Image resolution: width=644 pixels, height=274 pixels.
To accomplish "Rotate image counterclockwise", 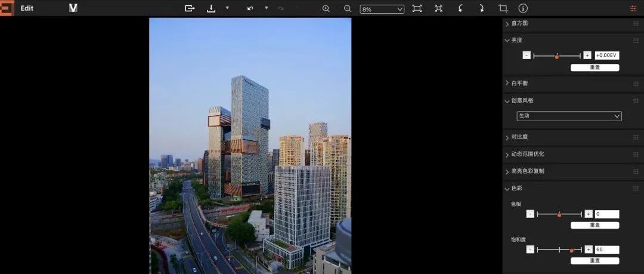I will [x=460, y=8].
